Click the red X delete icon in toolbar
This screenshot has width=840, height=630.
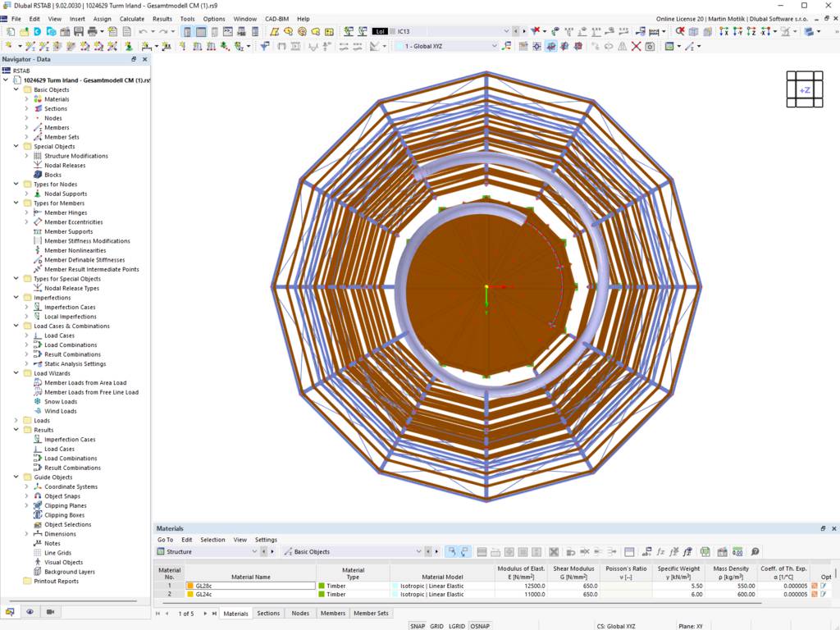[x=636, y=46]
